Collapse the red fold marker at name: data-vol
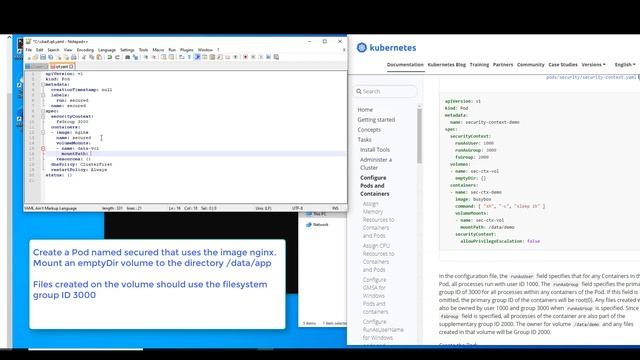Screen dimensions: 640x360 tap(43, 149)
